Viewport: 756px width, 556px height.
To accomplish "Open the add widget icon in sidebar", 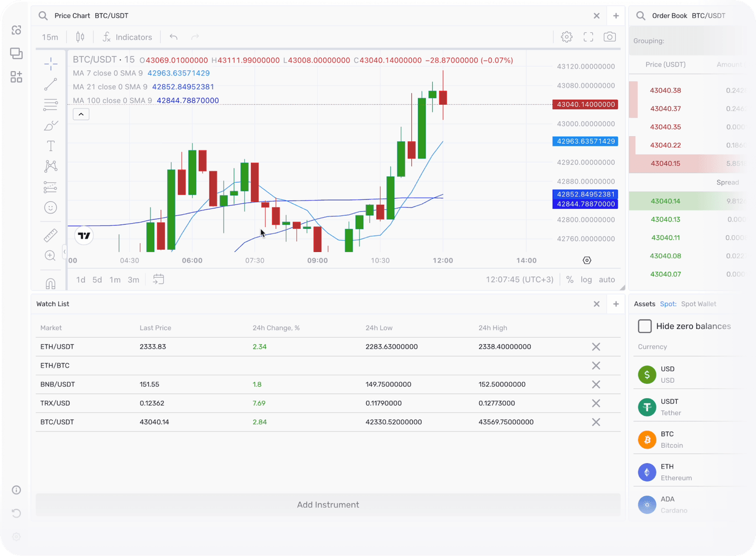I will pos(17,77).
